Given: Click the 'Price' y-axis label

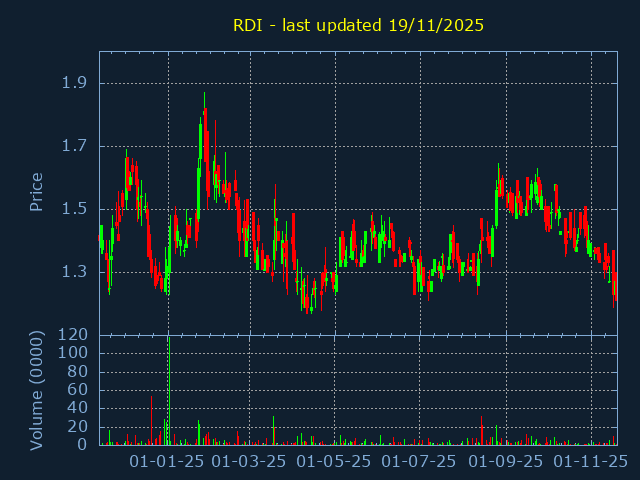Looking at the screenshot, I should pos(36,191).
